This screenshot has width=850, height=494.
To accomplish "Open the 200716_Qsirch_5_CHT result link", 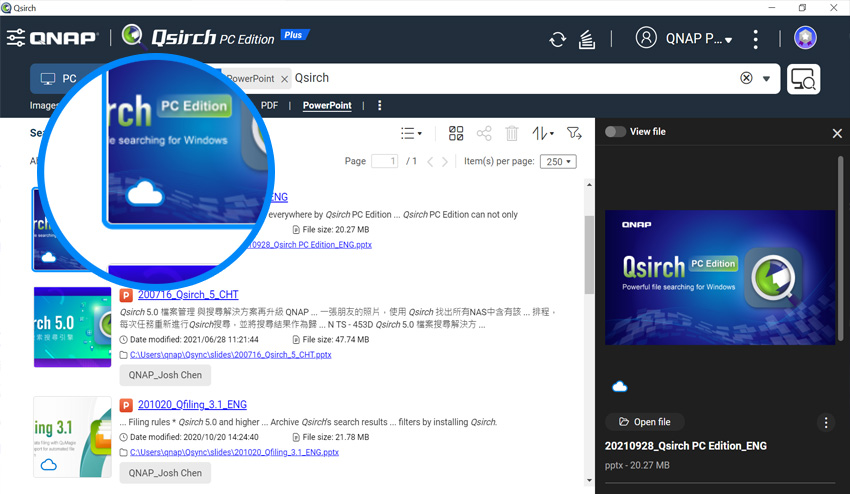I will [188, 295].
